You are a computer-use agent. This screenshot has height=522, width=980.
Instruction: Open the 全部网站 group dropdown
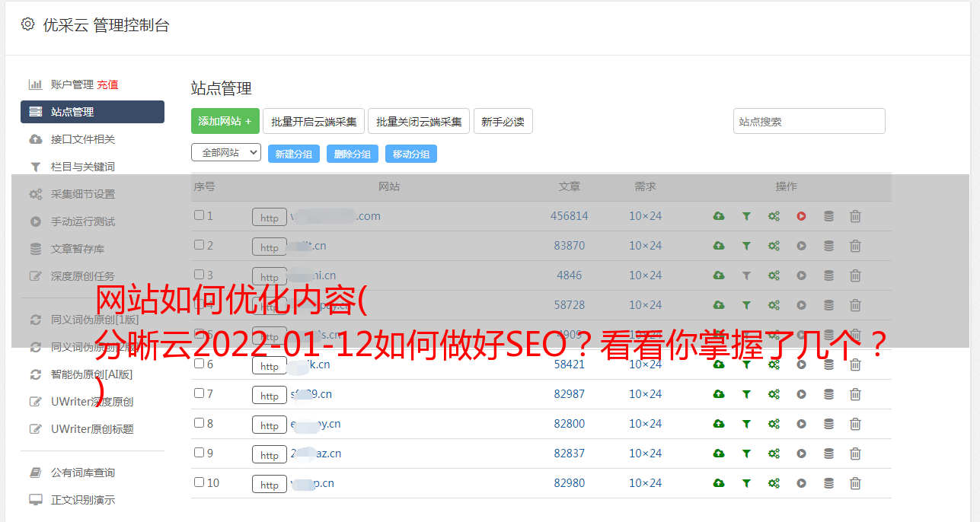[226, 153]
